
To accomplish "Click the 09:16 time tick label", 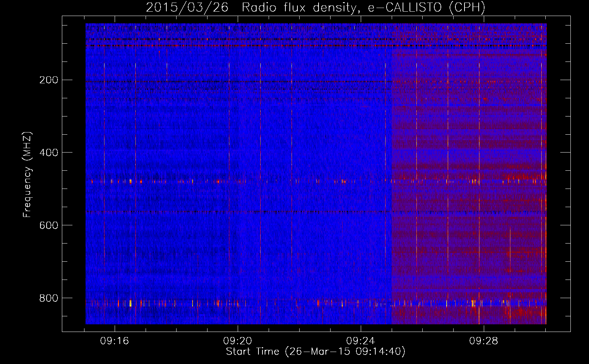I will click(115, 341).
